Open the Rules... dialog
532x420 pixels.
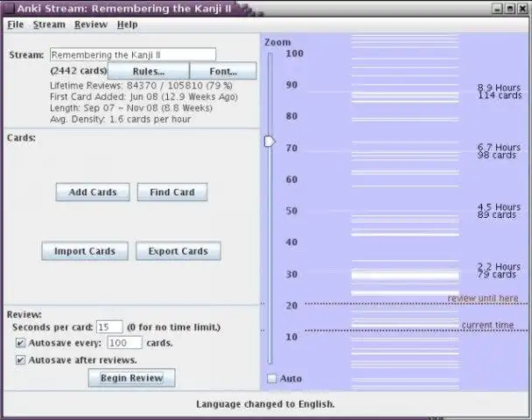[148, 71]
